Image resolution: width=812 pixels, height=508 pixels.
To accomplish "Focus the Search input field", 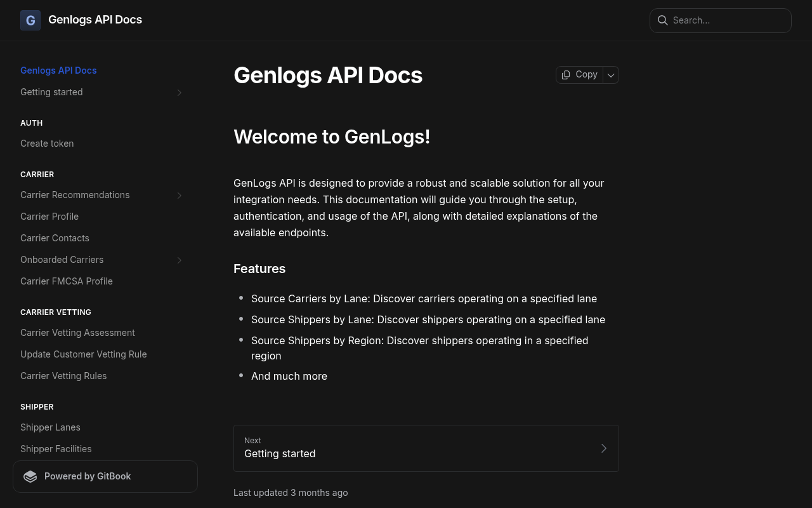I will [721, 20].
